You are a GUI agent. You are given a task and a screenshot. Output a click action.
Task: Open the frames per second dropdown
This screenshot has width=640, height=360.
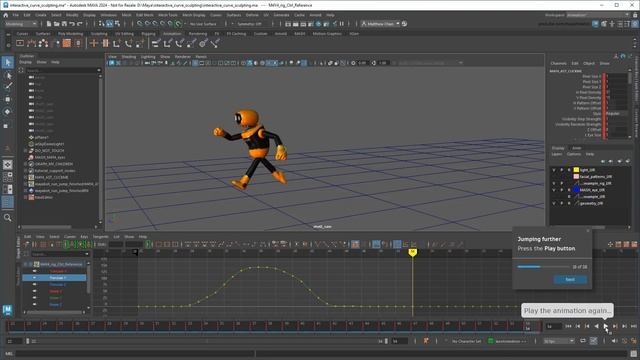click(559, 341)
